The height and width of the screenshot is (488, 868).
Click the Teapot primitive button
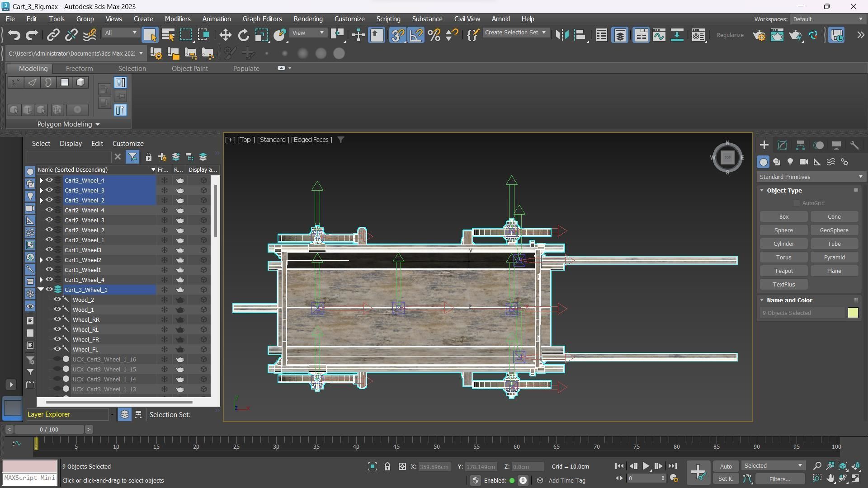pyautogui.click(x=783, y=271)
